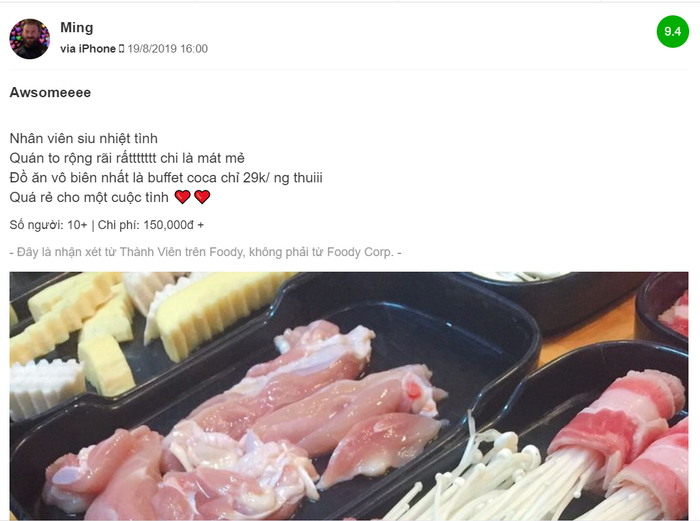
Task: Select the via iPhone source label
Action: [x=88, y=49]
